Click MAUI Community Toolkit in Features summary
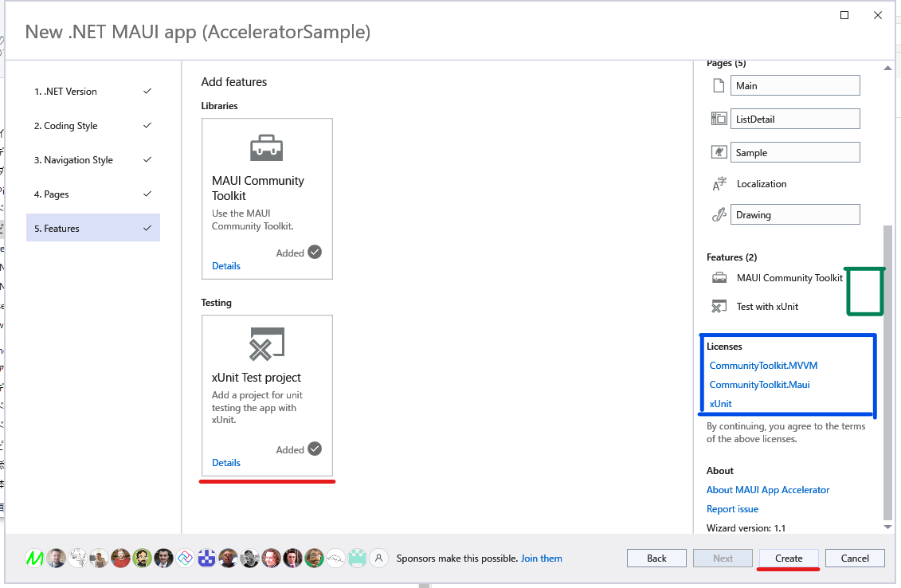 [789, 278]
